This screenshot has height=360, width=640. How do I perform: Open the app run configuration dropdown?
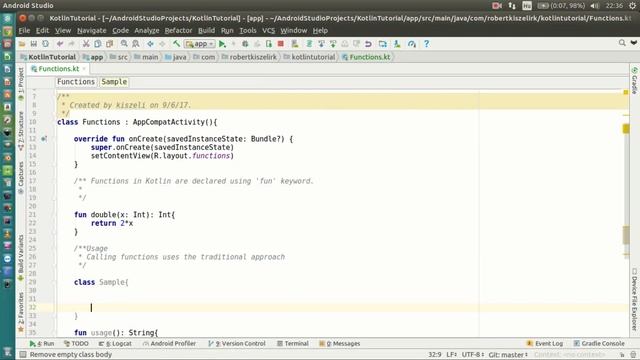[199, 44]
